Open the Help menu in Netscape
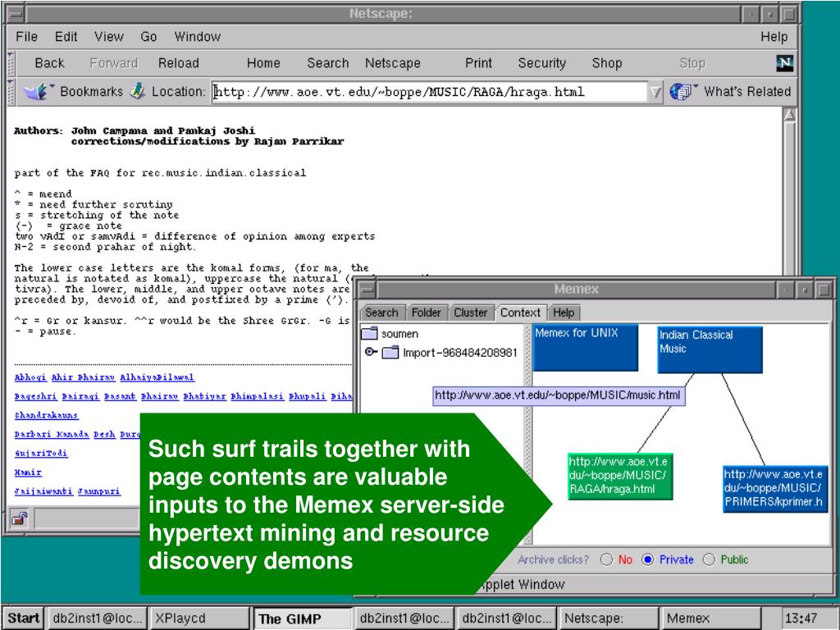 pos(774,36)
